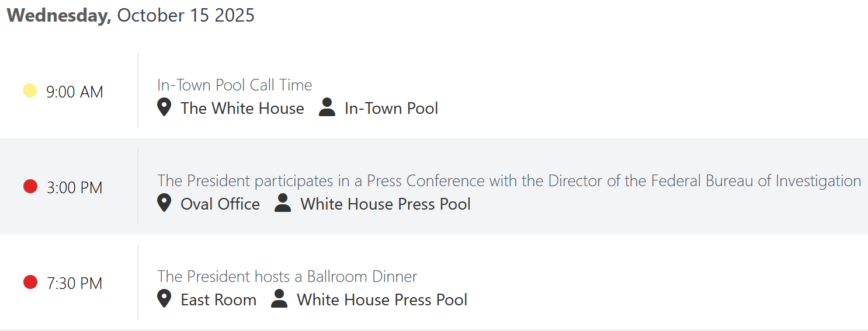Viewport: 868px width, 331px height.
Task: Click the 3:00 PM time label
Action: pyautogui.click(x=74, y=188)
